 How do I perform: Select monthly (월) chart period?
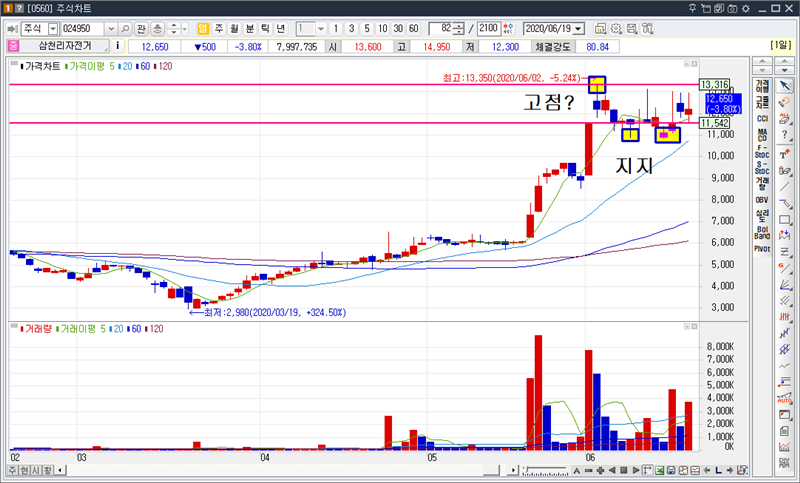[x=234, y=29]
